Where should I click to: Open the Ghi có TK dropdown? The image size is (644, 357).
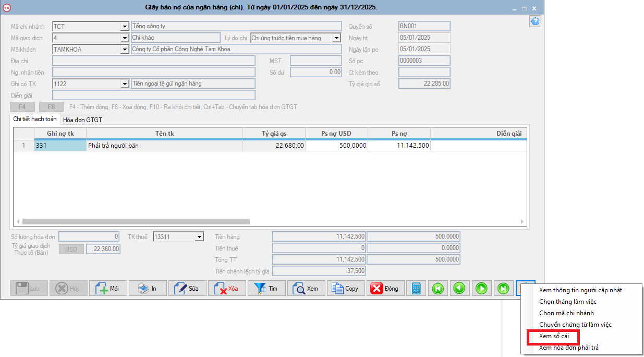[x=125, y=84]
